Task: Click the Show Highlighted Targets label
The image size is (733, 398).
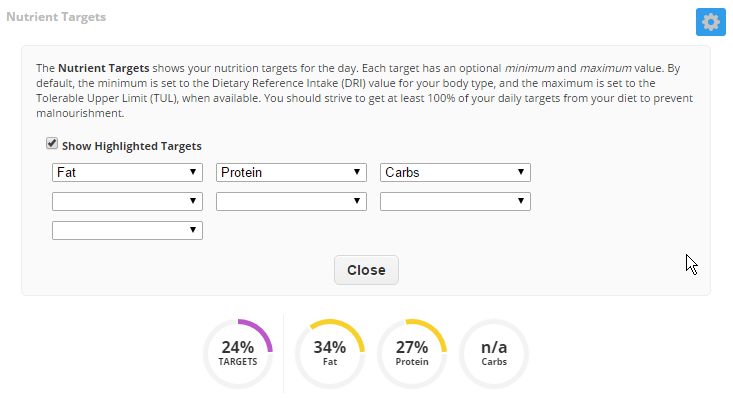Action: [132, 146]
